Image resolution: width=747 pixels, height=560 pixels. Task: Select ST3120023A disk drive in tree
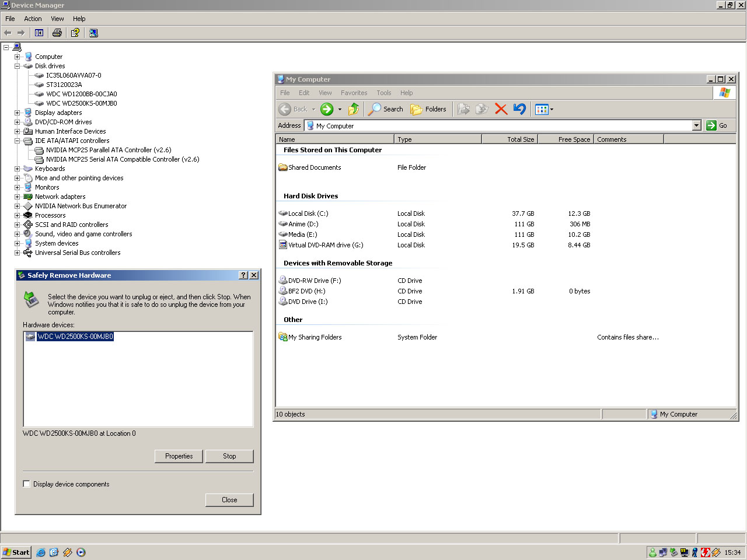pos(64,85)
